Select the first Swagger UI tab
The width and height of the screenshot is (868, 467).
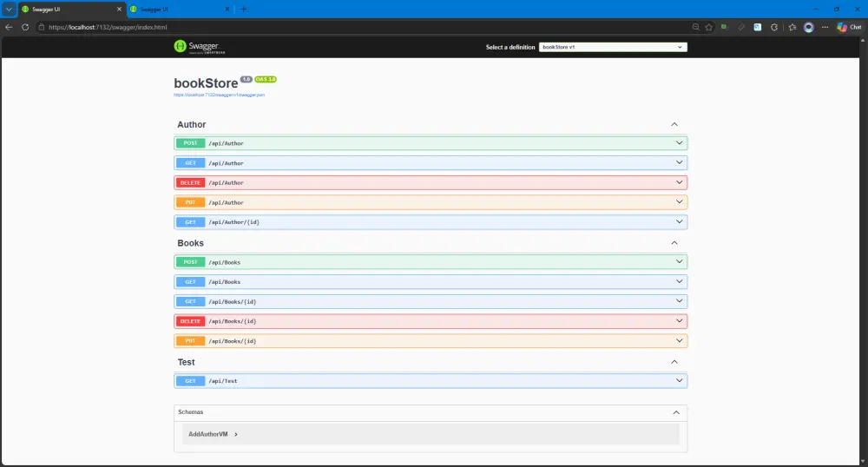click(x=72, y=10)
